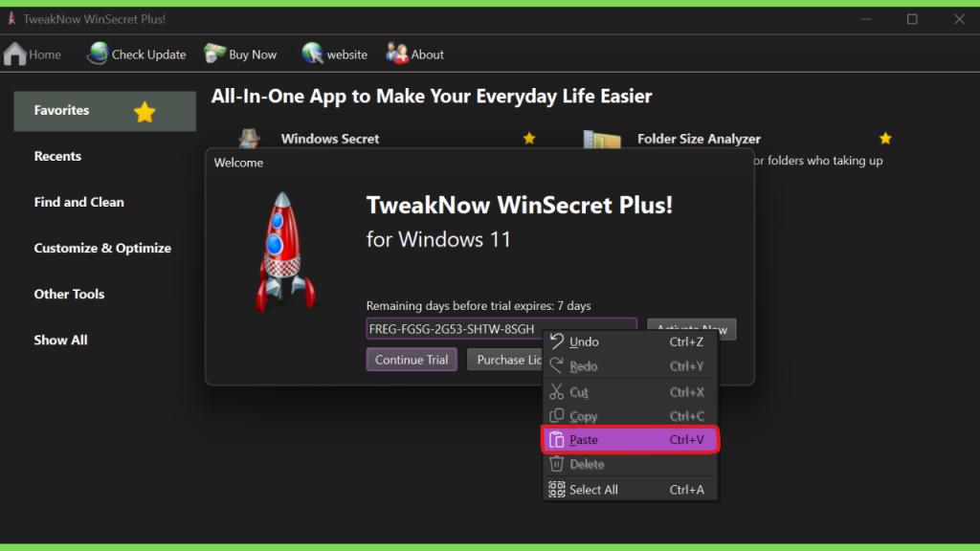
Task: Choose Select All from the context menu
Action: (630, 490)
